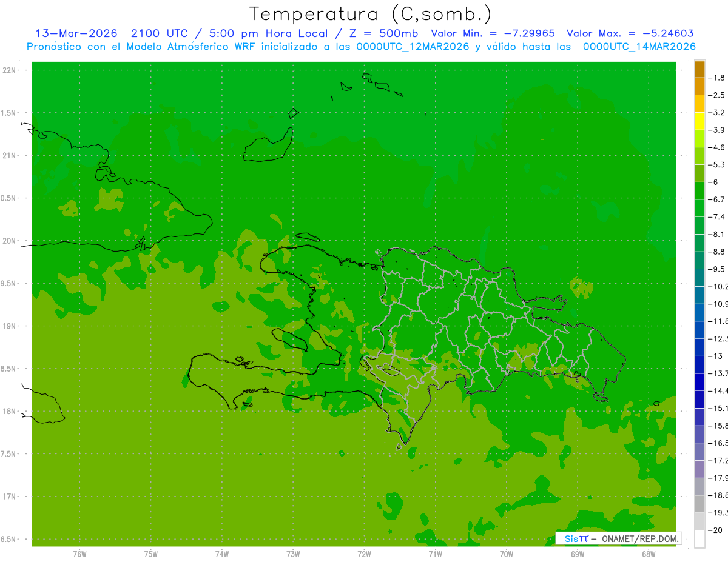Click the "SisTT" logo text
728x562 pixels.
[x=576, y=538]
